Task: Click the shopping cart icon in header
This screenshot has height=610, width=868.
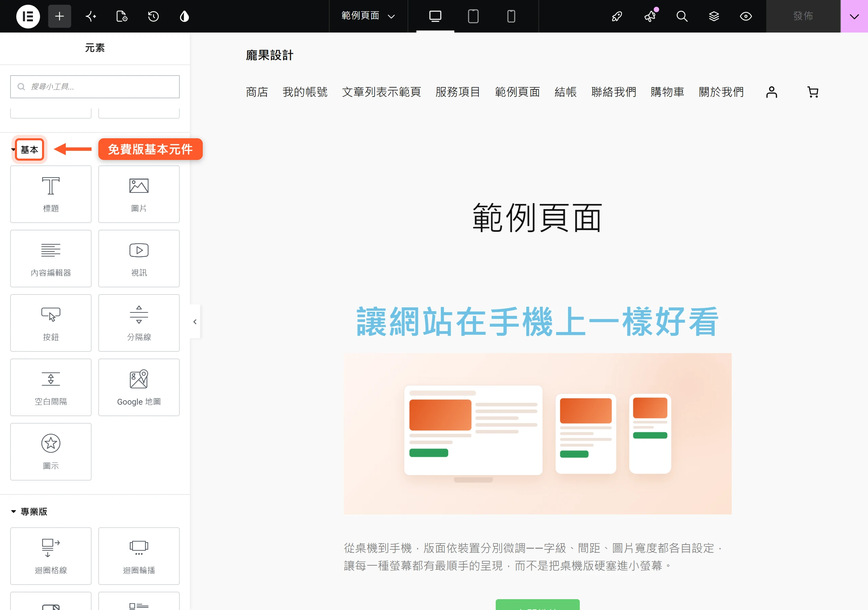Action: pyautogui.click(x=812, y=92)
